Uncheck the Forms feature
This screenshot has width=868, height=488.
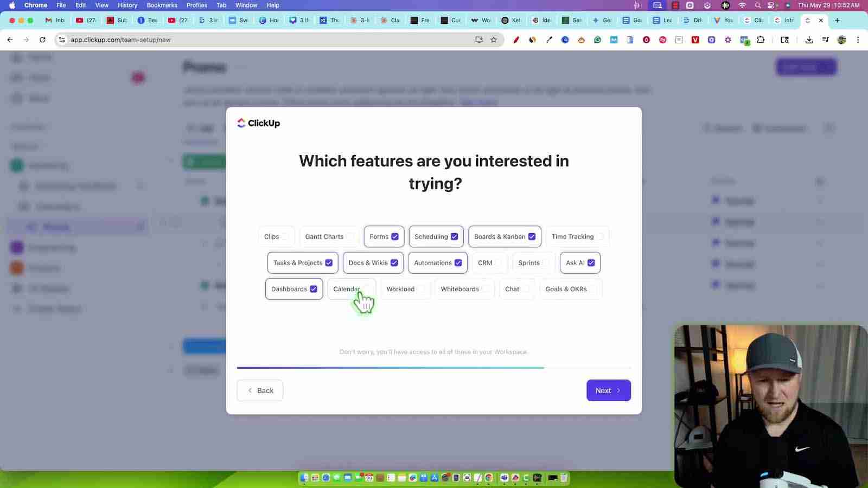[x=384, y=236]
